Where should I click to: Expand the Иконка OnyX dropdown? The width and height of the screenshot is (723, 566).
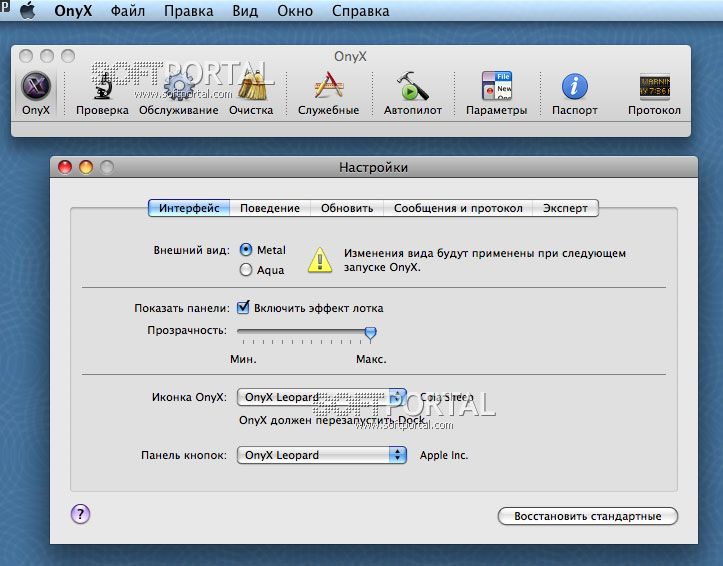321,397
